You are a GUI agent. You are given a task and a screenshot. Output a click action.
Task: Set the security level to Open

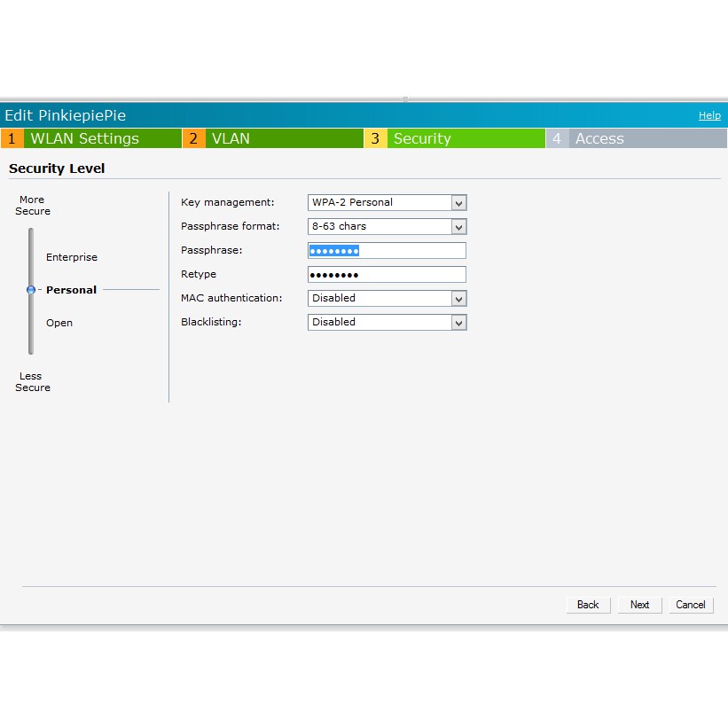pyautogui.click(x=59, y=323)
